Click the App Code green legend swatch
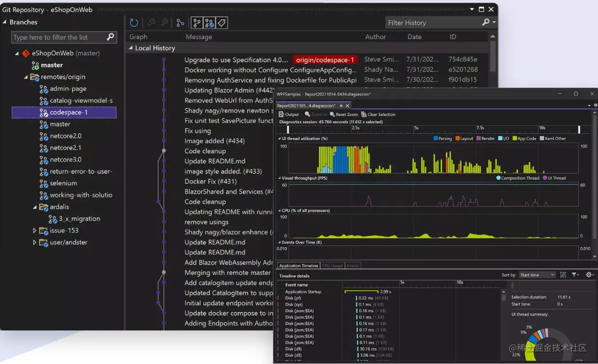 pos(515,139)
